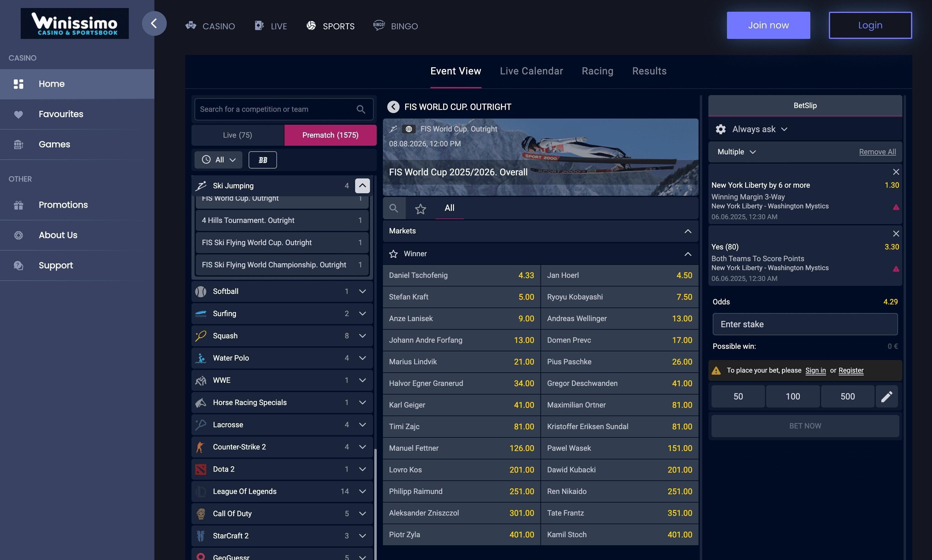Switch to the Live (75) toggle
Viewport: 932px width, 560px height.
[237, 135]
